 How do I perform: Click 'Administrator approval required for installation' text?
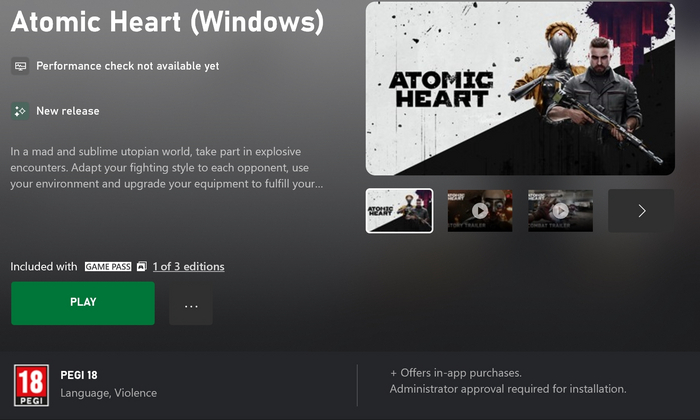pos(508,389)
